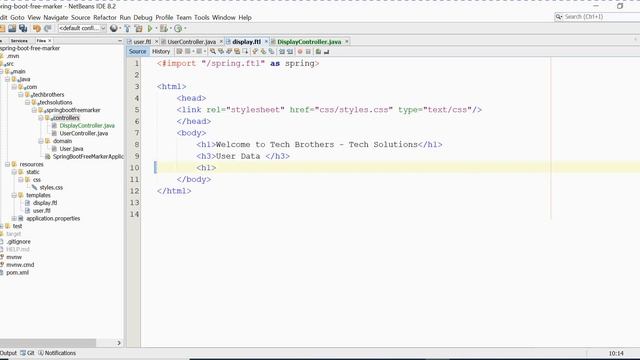Screen dimensions: 640x360
Task: Collapse the controllers folder node
Action: click(x=41, y=118)
